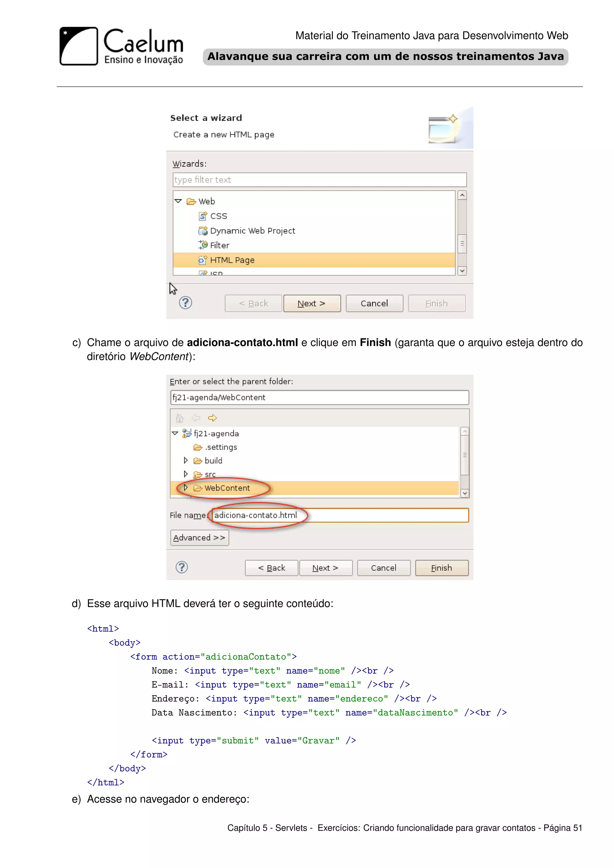Click the 'Página 51' footer text
614x868 pixels.
tap(563, 828)
